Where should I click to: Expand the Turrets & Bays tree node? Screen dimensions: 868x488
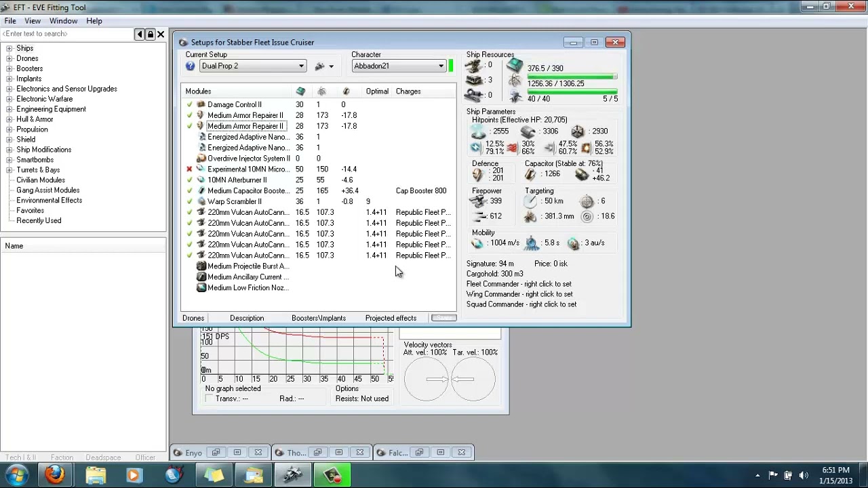coord(9,170)
